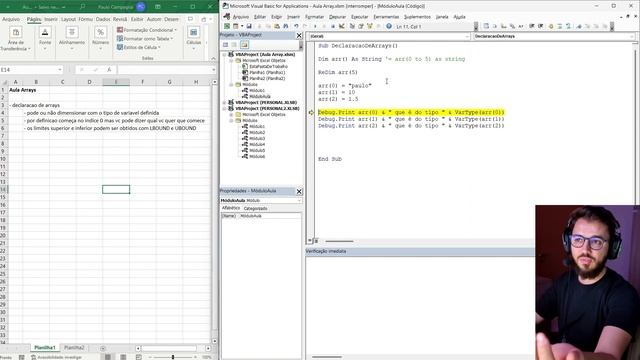Click cell A1 containing Aula Arrays
The height and width of the screenshot is (360, 640).
tap(16, 90)
